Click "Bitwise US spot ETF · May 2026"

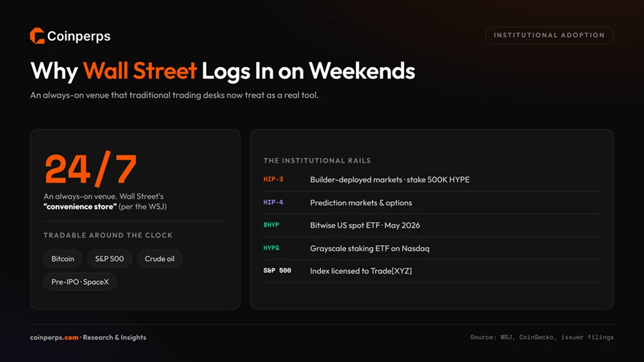click(365, 226)
